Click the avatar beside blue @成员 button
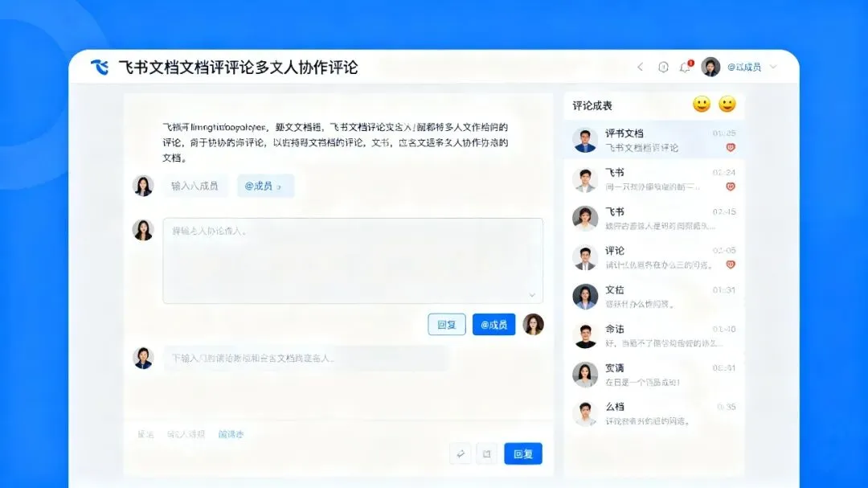The image size is (868, 488). [x=533, y=324]
